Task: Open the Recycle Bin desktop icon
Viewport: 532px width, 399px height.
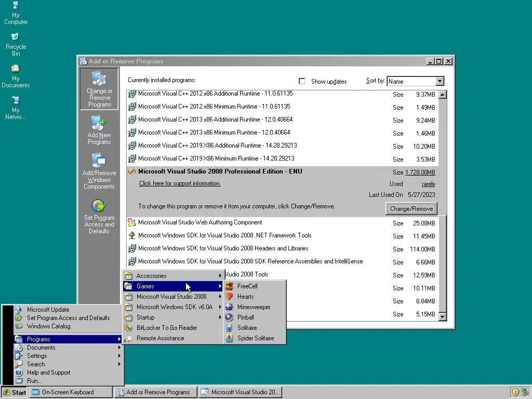Action: coord(16,44)
